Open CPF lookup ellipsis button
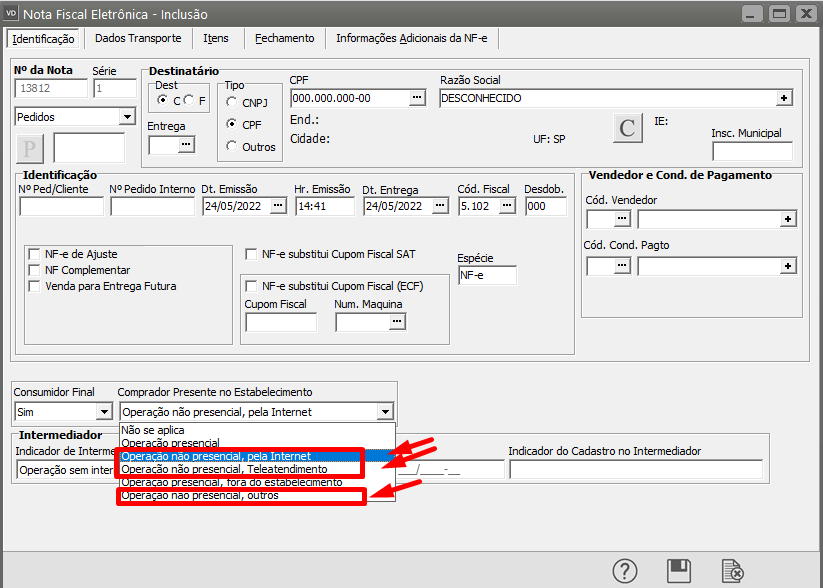The image size is (823, 588). [x=417, y=98]
